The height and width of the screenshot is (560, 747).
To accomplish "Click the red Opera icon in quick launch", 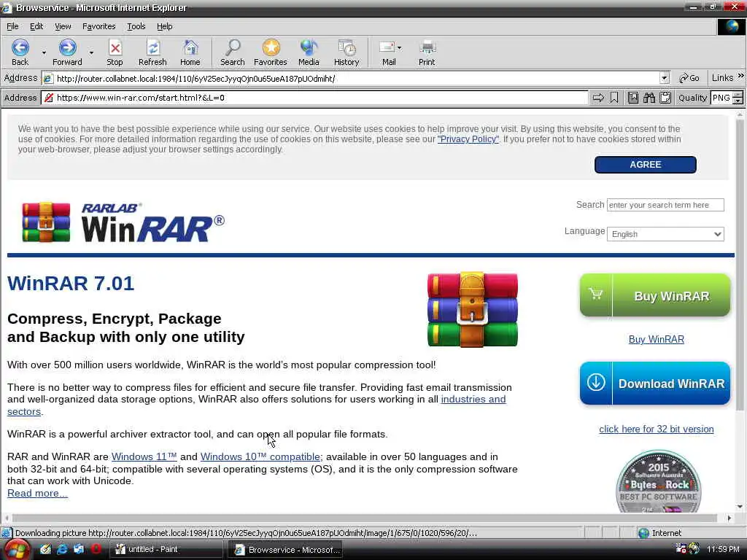I will (x=96, y=549).
